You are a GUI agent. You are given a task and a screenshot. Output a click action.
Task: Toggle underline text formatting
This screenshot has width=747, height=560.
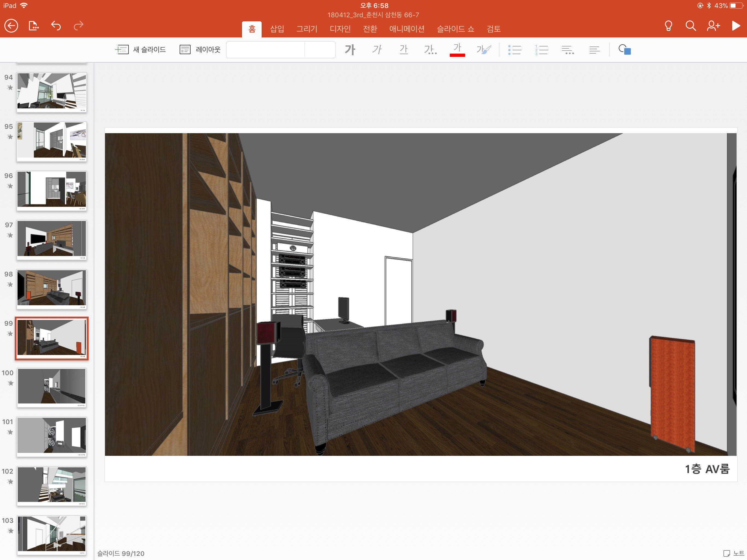coord(404,50)
